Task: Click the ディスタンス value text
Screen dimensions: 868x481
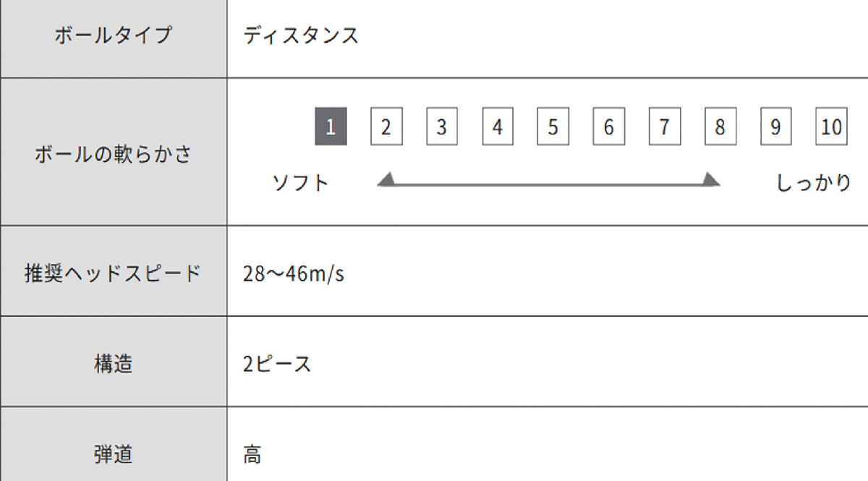Action: pos(301,35)
